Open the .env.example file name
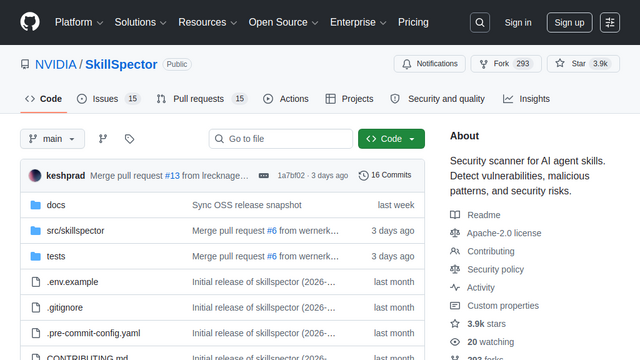Image resolution: width=640 pixels, height=360 pixels. (73, 282)
